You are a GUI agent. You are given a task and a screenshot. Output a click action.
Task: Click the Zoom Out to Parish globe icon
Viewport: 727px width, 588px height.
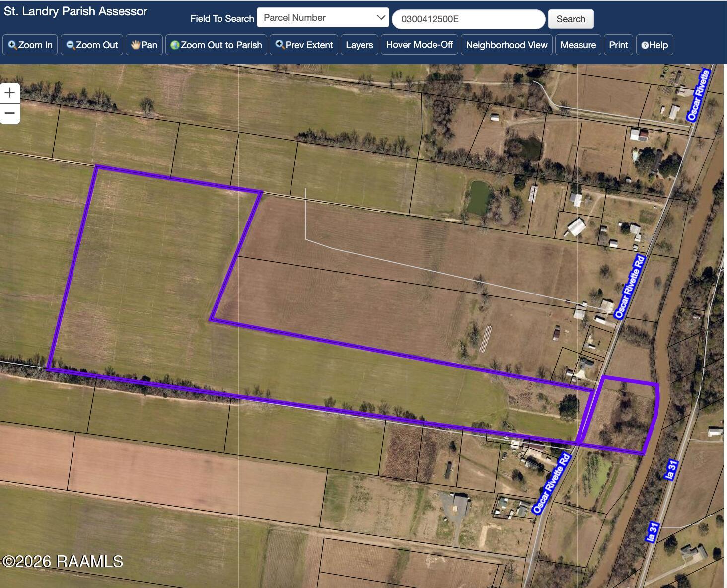click(x=175, y=45)
